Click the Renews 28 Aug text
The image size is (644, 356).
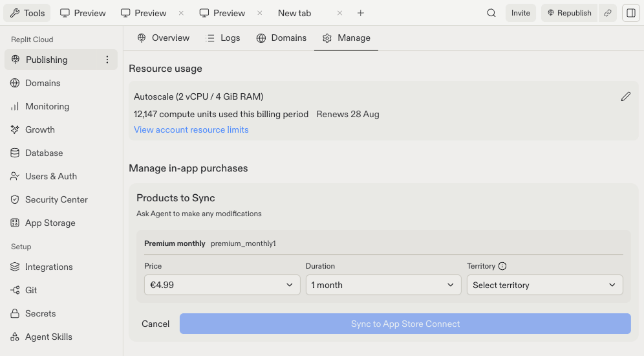[x=348, y=115]
